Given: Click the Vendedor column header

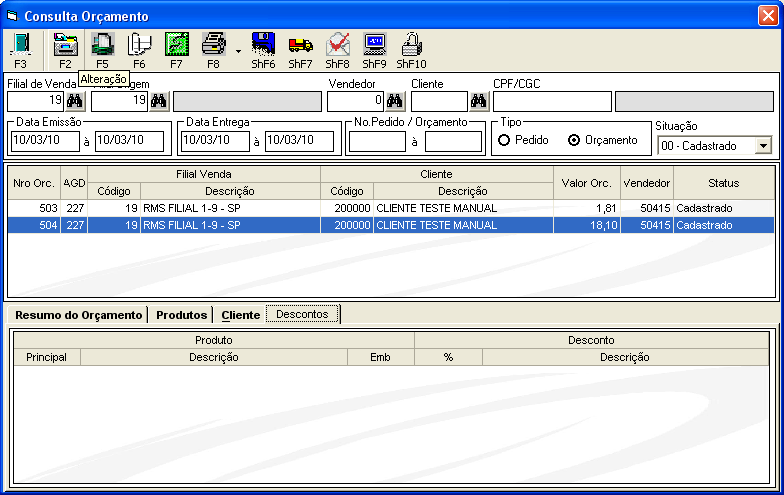Looking at the screenshot, I should [x=647, y=183].
